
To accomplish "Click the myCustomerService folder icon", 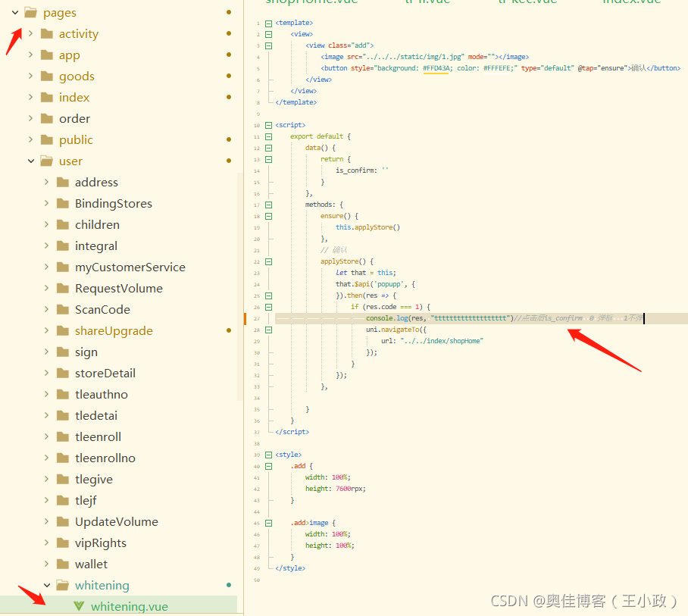I will (63, 267).
